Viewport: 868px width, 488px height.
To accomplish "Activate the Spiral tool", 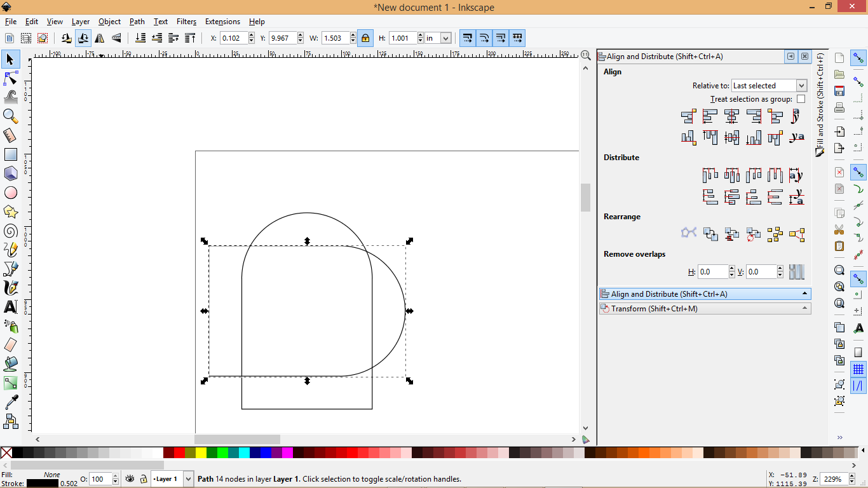I will [x=10, y=231].
